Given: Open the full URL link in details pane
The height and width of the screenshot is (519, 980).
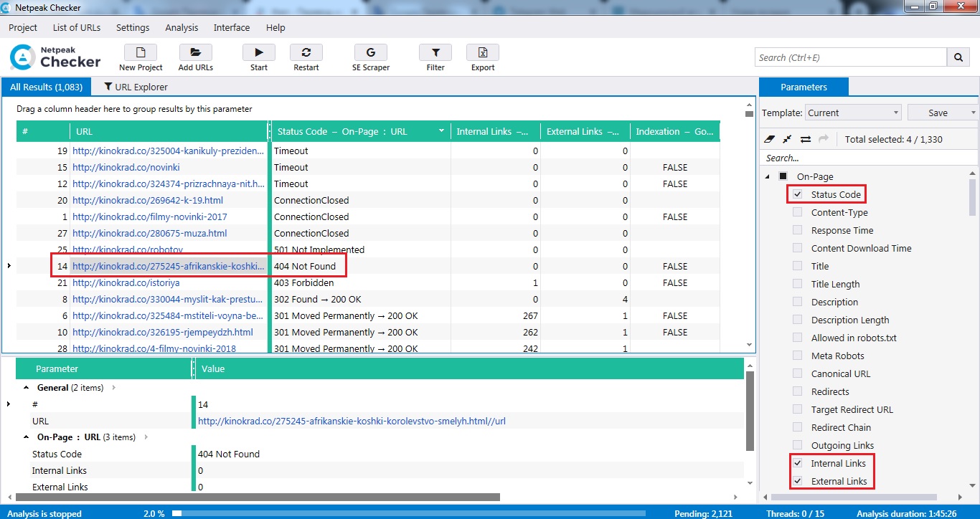Looking at the screenshot, I should 352,421.
